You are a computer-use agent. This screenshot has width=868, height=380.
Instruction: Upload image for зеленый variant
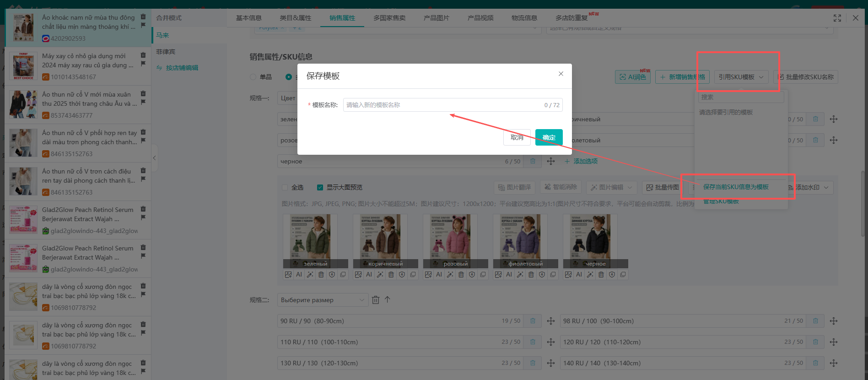pos(288,275)
